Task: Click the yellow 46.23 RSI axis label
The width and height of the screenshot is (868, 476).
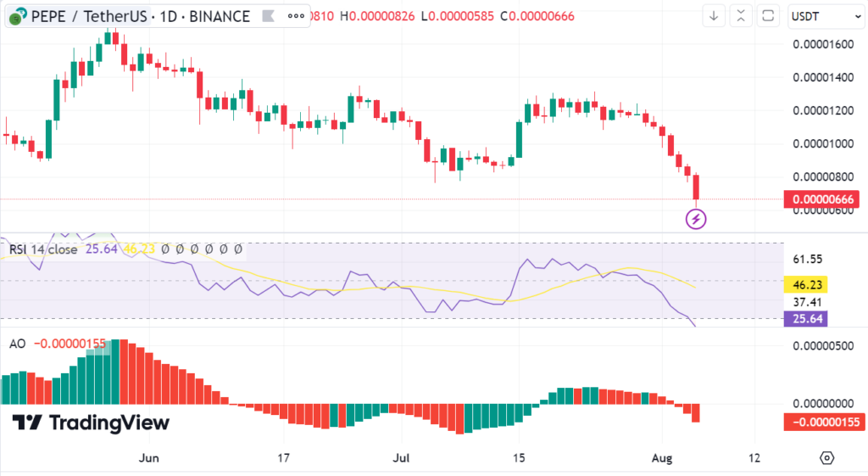Action: [x=806, y=285]
